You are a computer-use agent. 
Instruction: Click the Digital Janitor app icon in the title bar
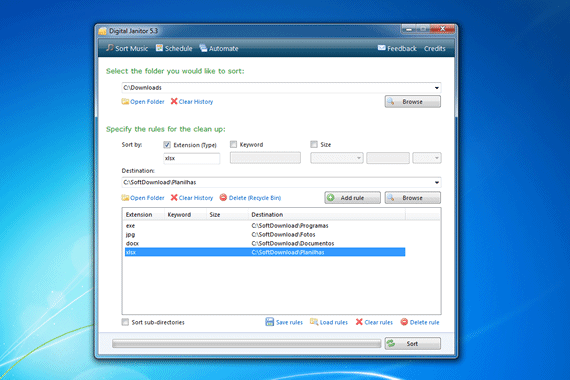tap(103, 31)
